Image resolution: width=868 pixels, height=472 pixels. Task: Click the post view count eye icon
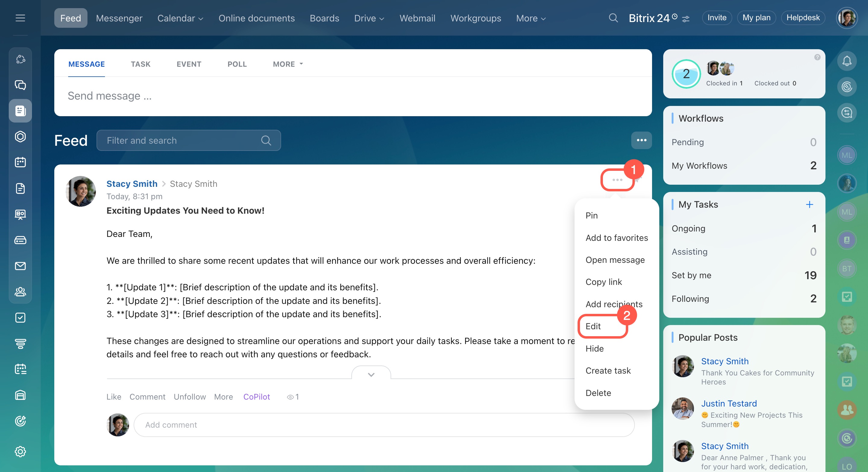point(290,397)
